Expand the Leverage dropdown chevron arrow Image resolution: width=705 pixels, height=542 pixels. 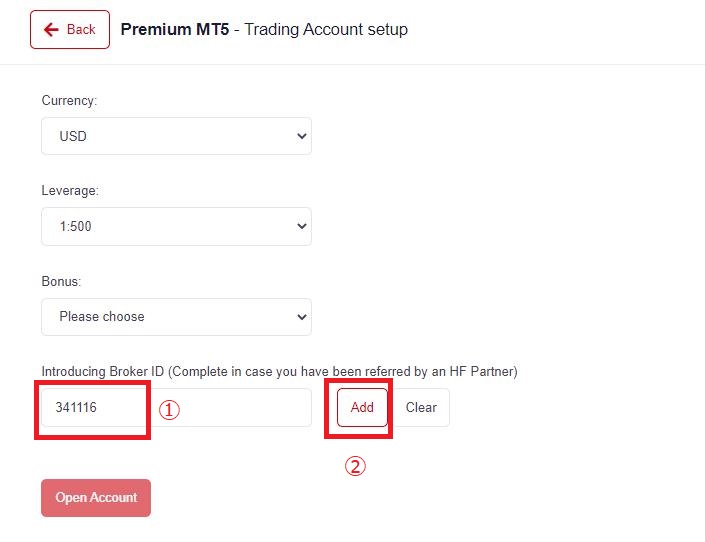(303, 226)
